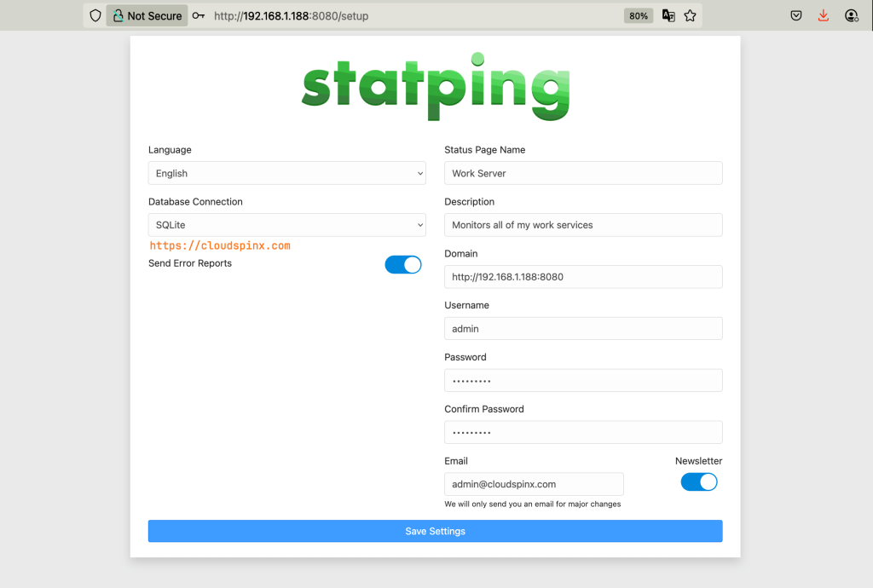The width and height of the screenshot is (873, 588).
Task: Open the Language dropdown showing English
Action: point(286,173)
